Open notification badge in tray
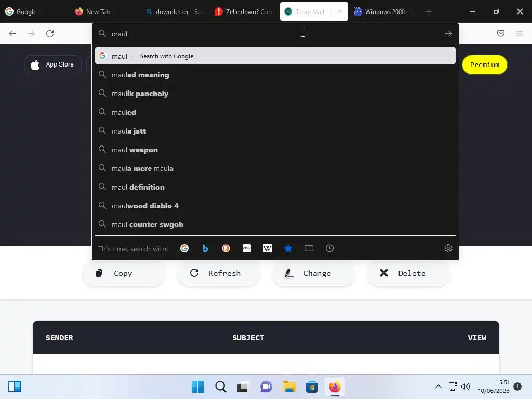The image size is (532, 399). (x=517, y=386)
